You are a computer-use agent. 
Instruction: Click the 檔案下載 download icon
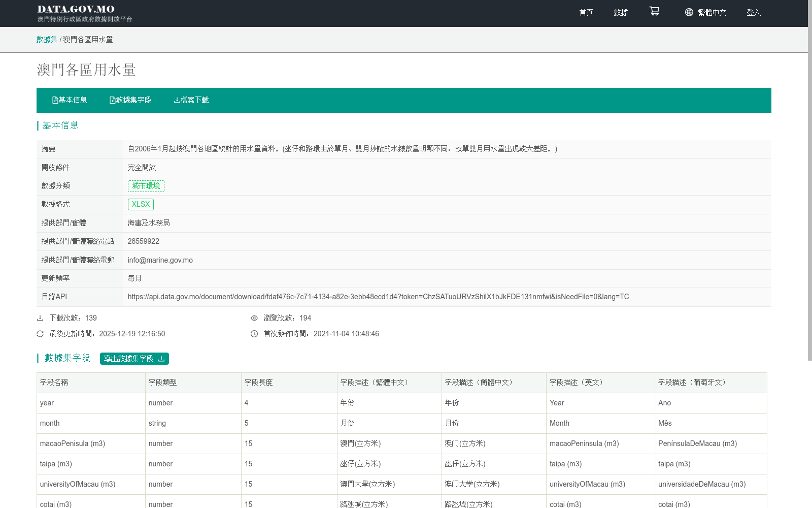177,100
